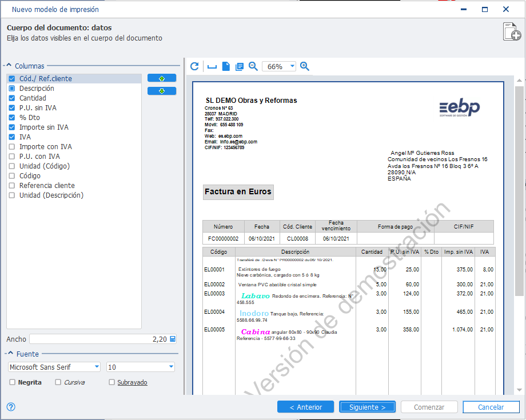Zoom in the preview with the magnifier-plus icon

pyautogui.click(x=305, y=66)
